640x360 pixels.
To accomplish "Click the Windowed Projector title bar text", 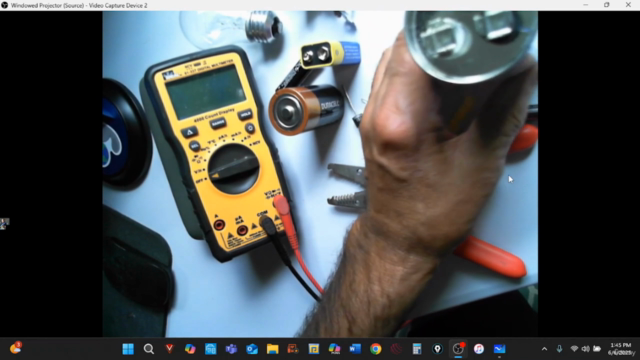I will [79, 5].
